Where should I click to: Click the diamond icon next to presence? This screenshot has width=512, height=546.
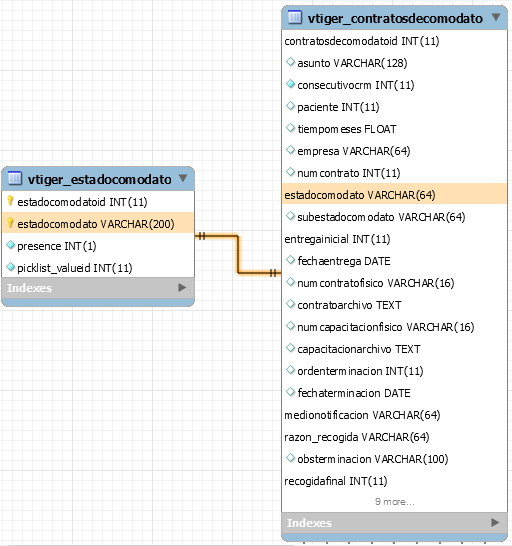click(11, 245)
